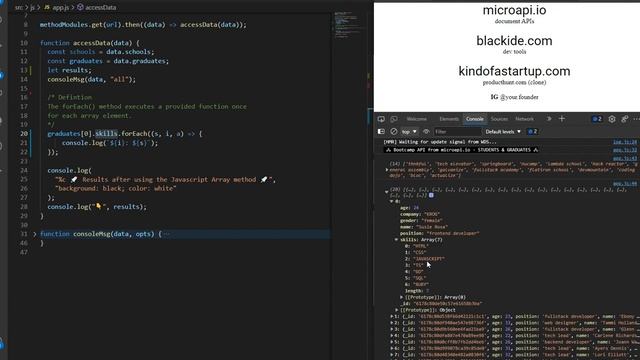Click 'results' variable on line 13
640x360 pixels.
coord(75,70)
